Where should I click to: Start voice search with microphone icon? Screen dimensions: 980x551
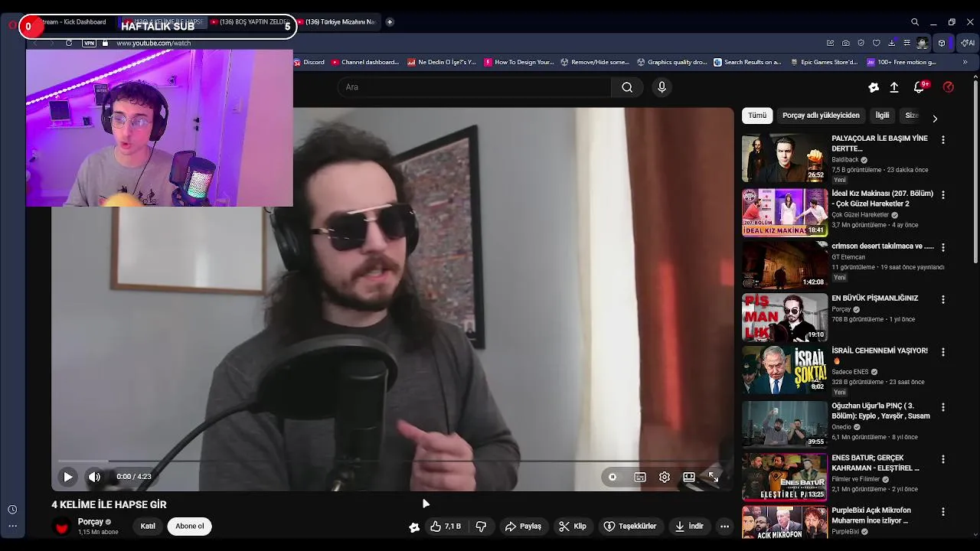click(x=662, y=87)
